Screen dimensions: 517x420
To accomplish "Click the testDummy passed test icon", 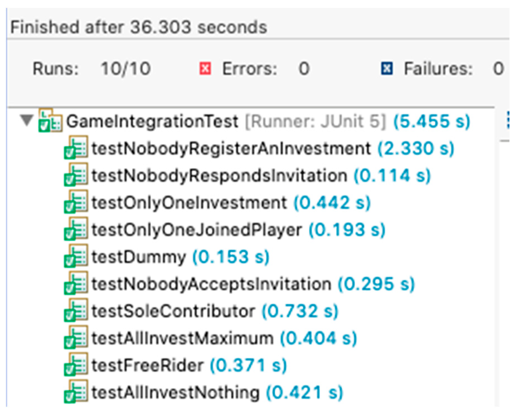I will (76, 257).
